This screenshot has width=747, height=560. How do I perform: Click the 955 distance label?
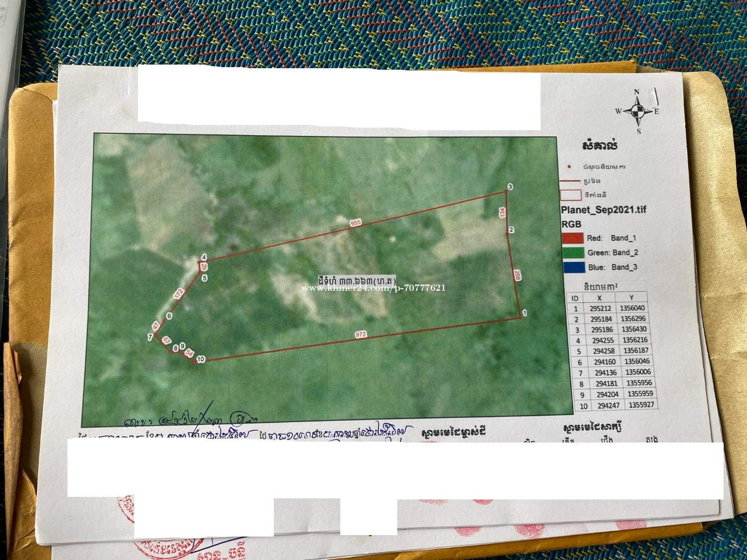[x=355, y=223]
